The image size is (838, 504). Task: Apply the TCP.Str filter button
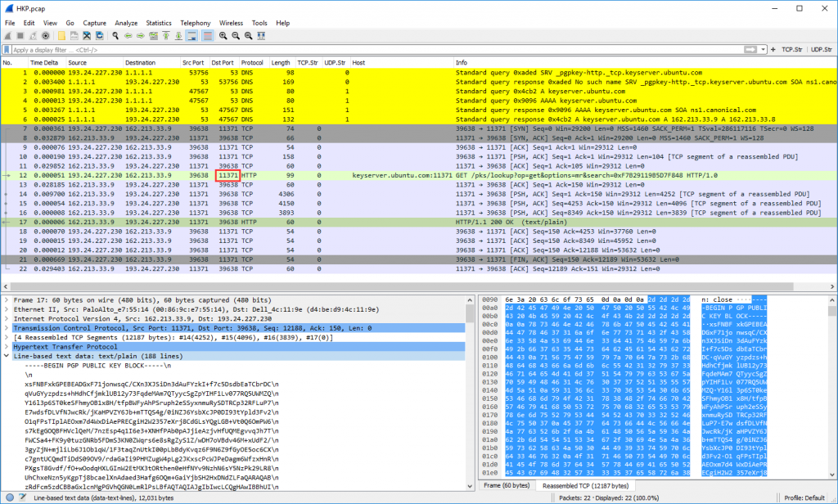point(792,50)
